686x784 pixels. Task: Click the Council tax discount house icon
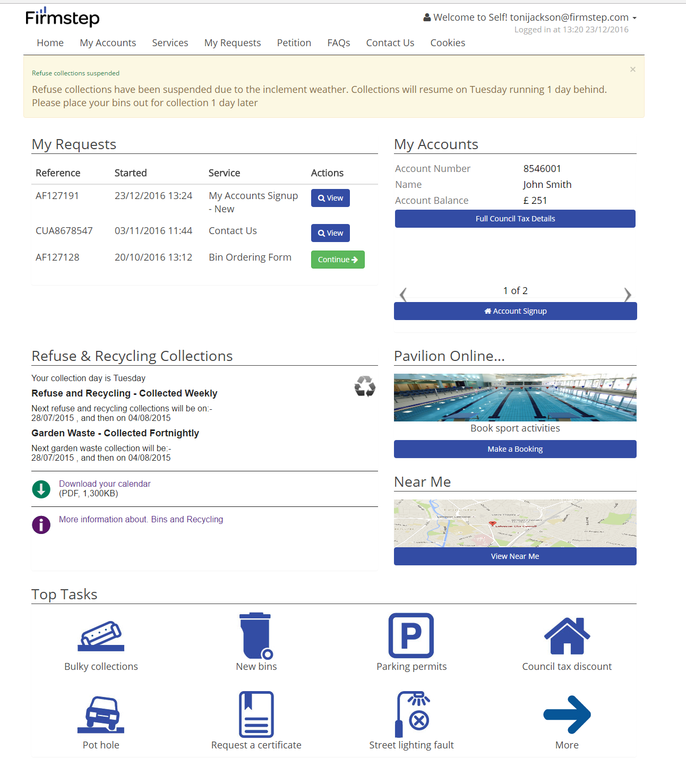pyautogui.click(x=566, y=636)
